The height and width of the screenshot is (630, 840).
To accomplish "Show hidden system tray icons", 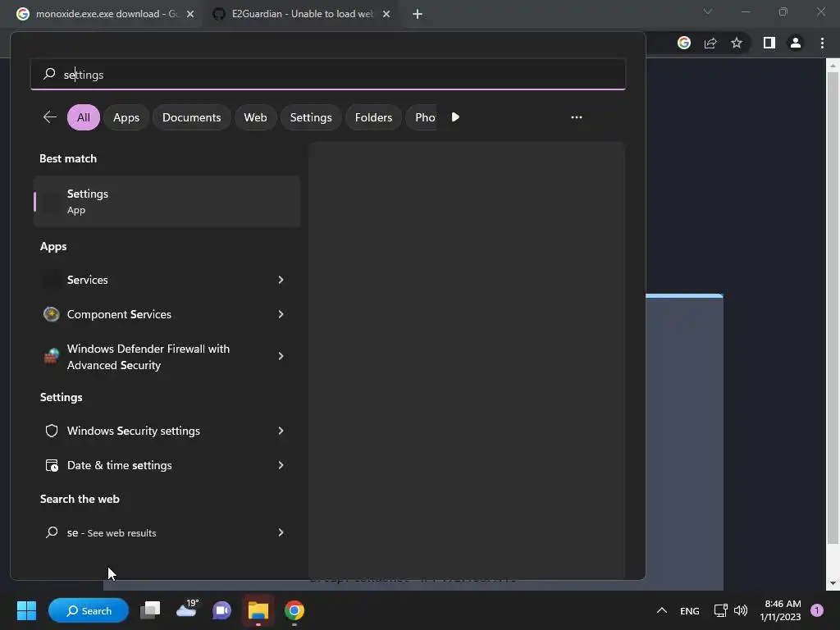I will (x=662, y=610).
